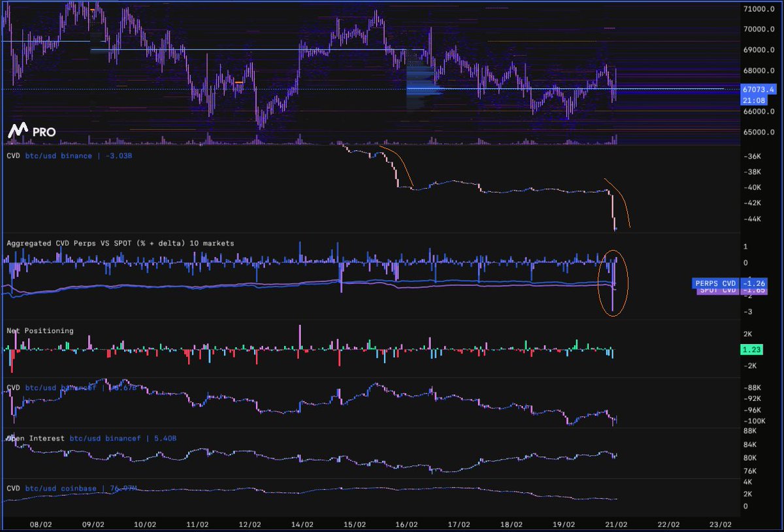Click the 84K Open Interest axis label
The height and width of the screenshot is (532, 784).
coord(750,445)
